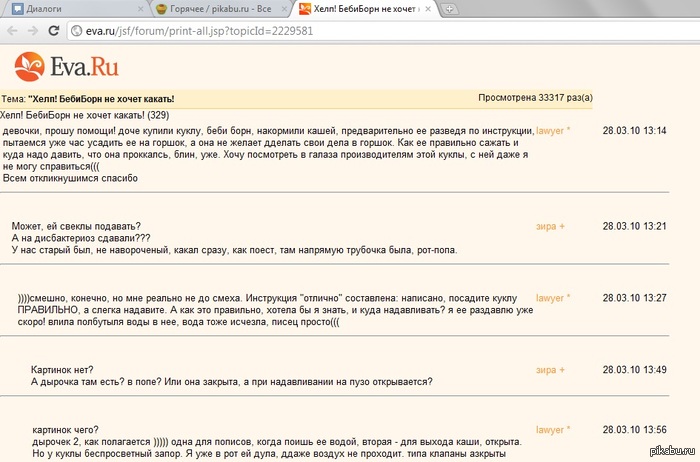Click the 'Просмотрена 33317 раз(а)' view counter

tap(535, 98)
